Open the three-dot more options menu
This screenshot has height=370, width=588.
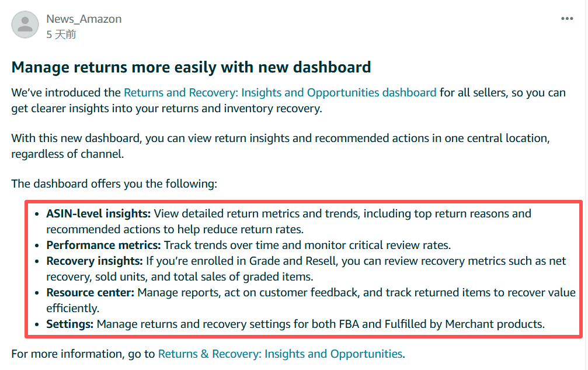coord(567,19)
